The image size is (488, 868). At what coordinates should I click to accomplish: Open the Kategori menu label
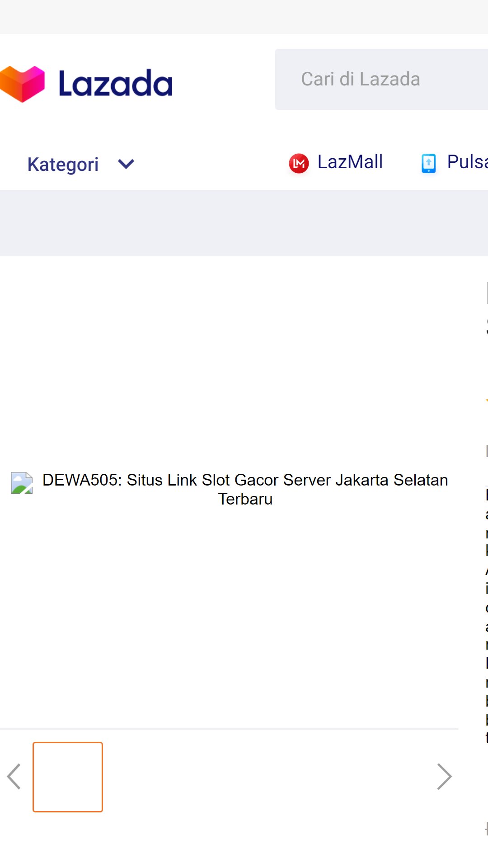(63, 164)
